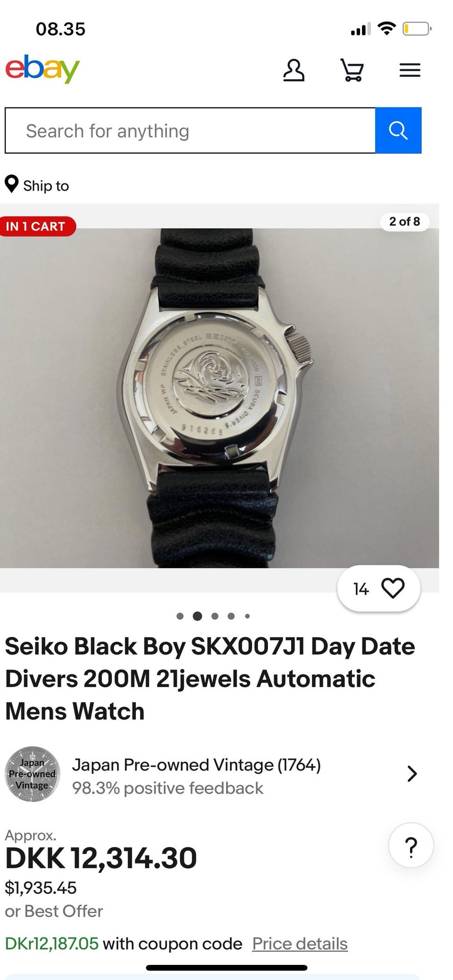Image resolution: width=453 pixels, height=980 pixels.
Task: Tap the Ship to label
Action: [46, 186]
